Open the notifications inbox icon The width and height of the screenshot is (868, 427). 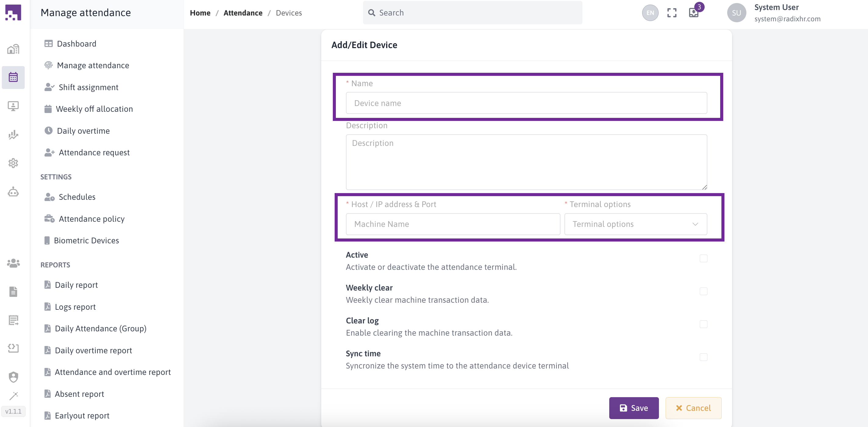click(693, 13)
